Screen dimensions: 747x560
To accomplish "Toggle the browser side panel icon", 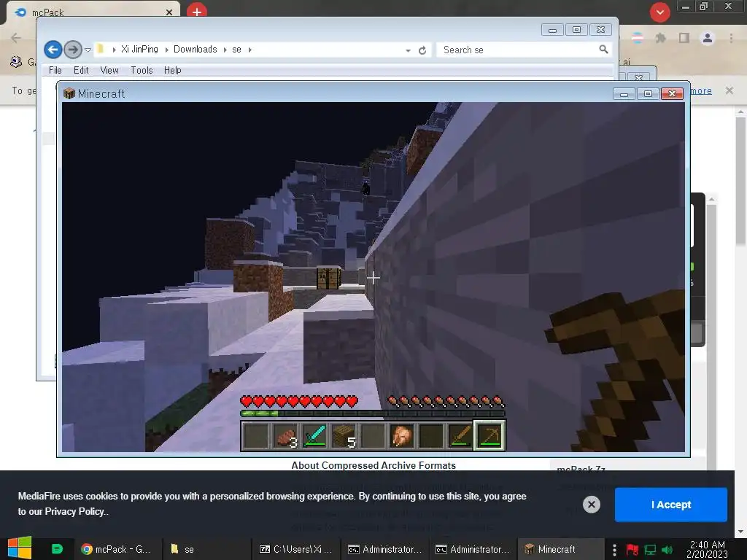I will [684, 38].
